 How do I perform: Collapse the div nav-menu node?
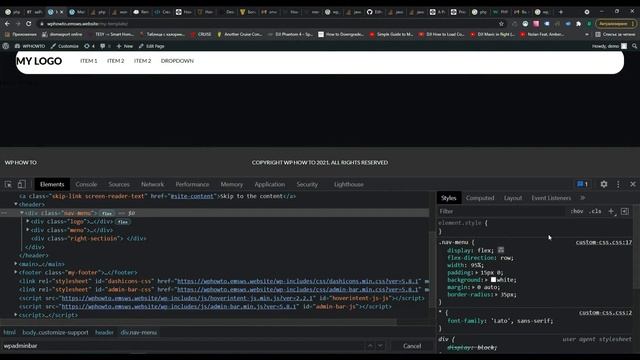pyautogui.click(x=22, y=213)
